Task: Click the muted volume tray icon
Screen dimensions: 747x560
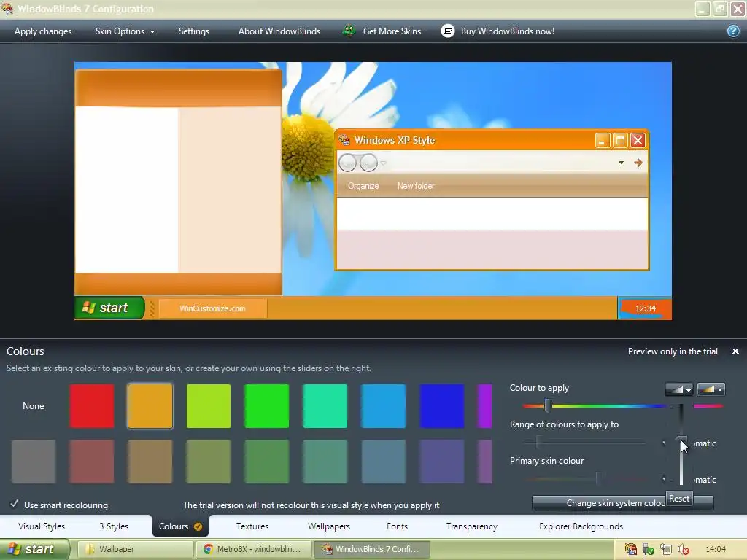Action: pos(683,549)
